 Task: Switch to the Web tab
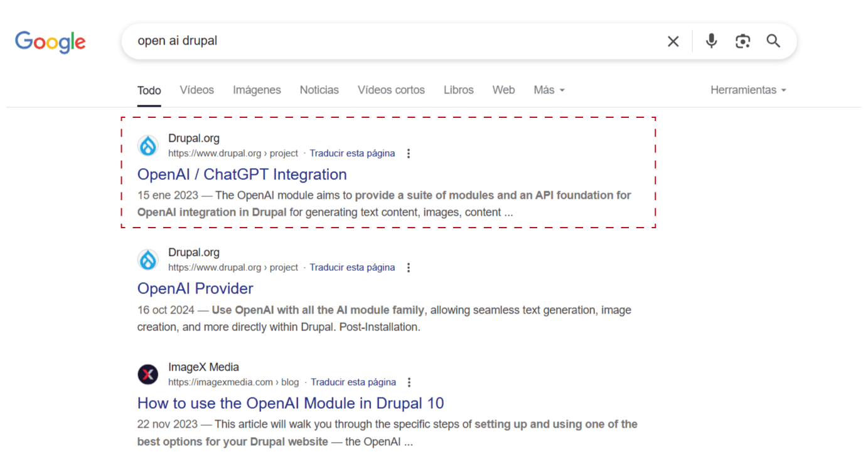click(x=503, y=90)
